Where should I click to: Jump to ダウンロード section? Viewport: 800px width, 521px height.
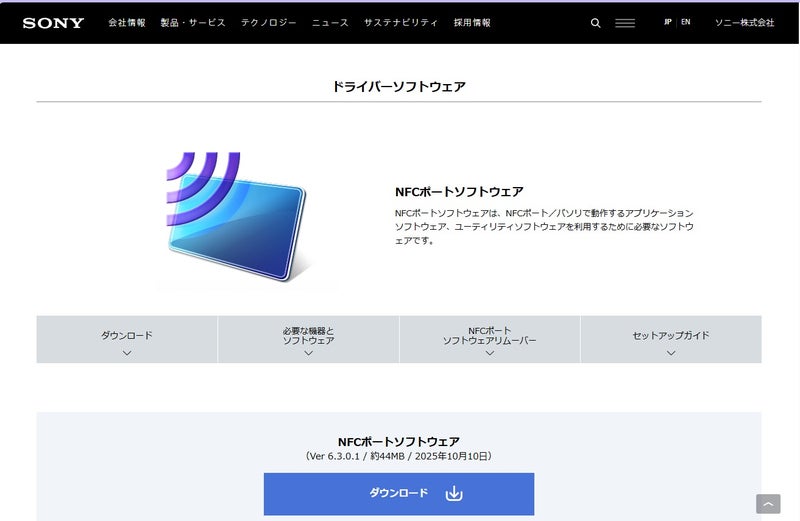click(127, 340)
